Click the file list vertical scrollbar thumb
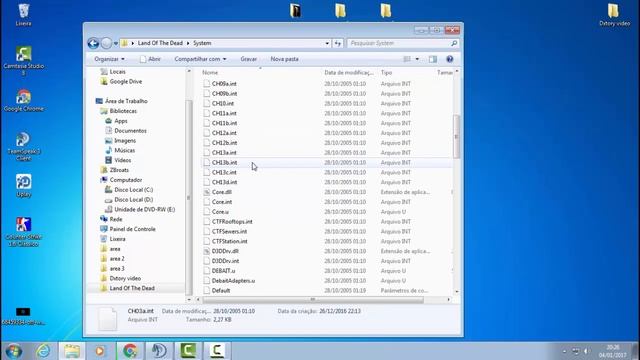 pyautogui.click(x=456, y=137)
